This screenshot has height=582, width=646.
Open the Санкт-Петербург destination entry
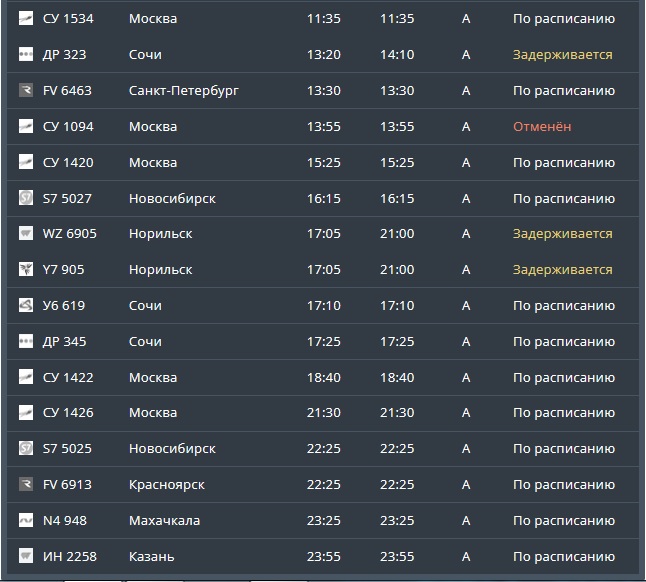point(183,91)
